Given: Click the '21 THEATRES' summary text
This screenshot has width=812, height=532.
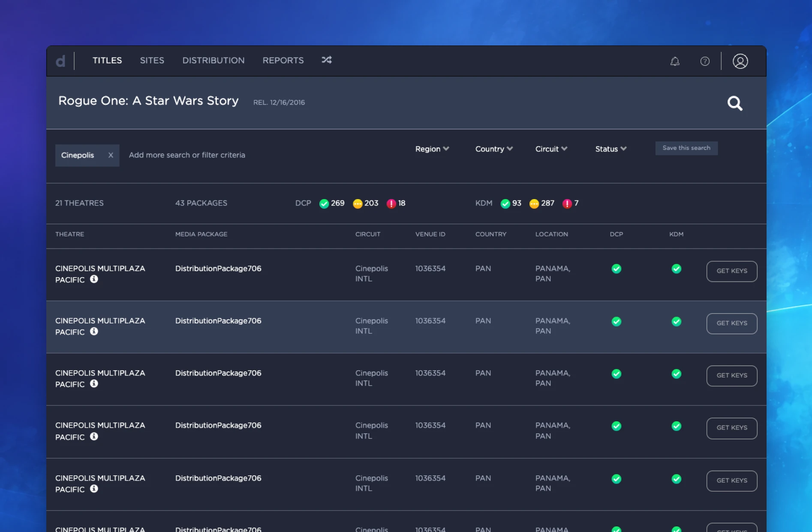Looking at the screenshot, I should tap(79, 203).
